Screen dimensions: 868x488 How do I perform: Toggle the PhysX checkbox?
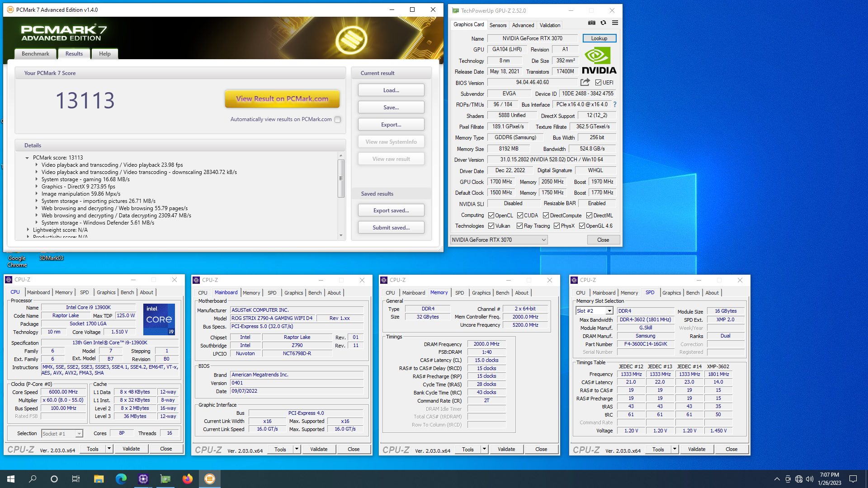557,226
